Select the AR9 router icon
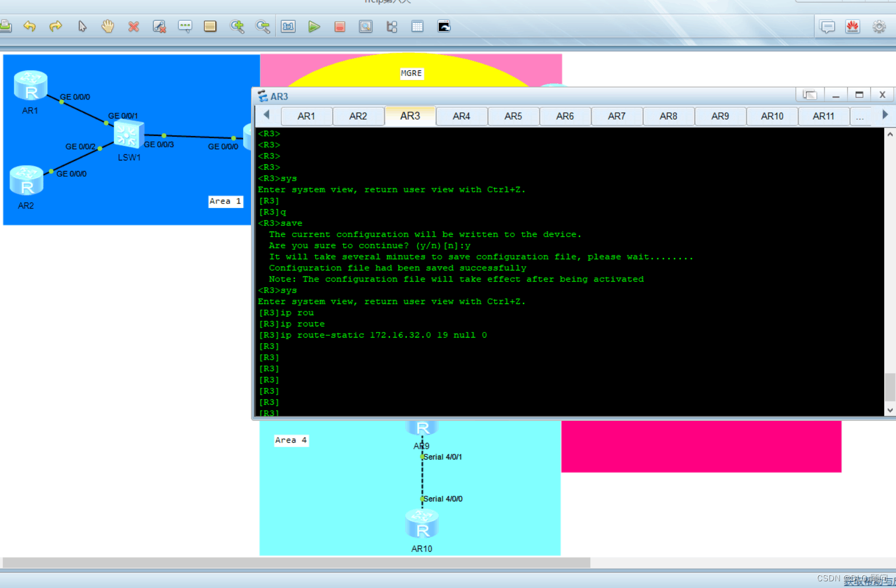This screenshot has width=896, height=588. coord(422,428)
